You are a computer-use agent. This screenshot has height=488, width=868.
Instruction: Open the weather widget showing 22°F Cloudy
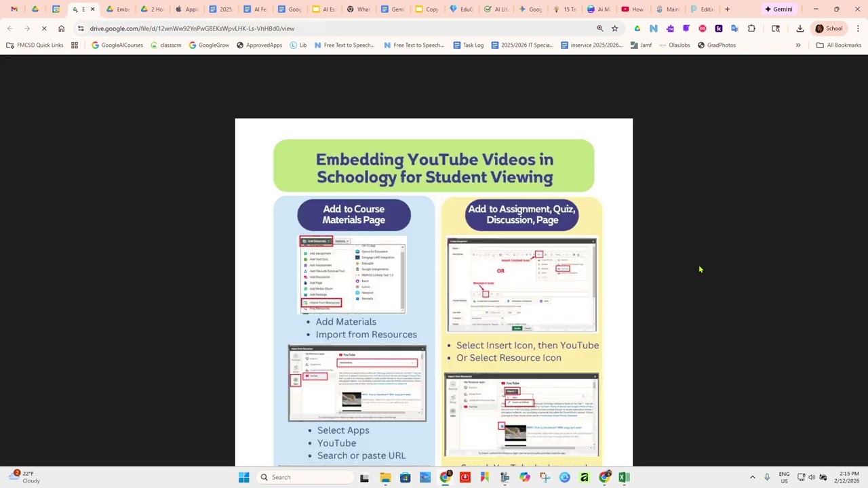[x=26, y=477]
